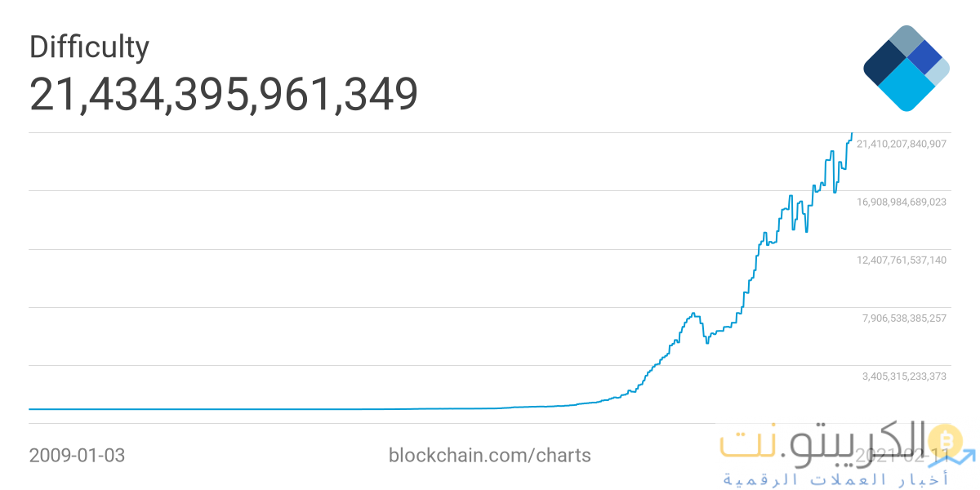Click the 12,407,761,537,140 axis label

(901, 261)
